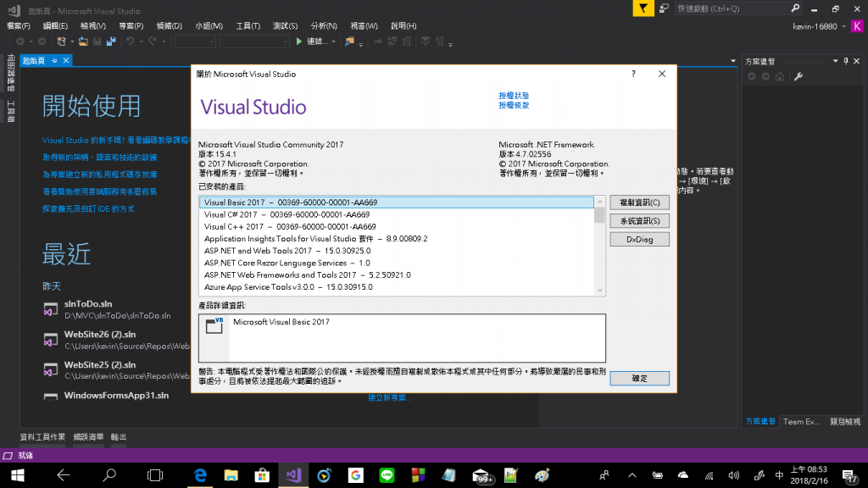This screenshot has height=488, width=868.
Task: Click the Quick Launch magnifier icon
Action: (795, 8)
